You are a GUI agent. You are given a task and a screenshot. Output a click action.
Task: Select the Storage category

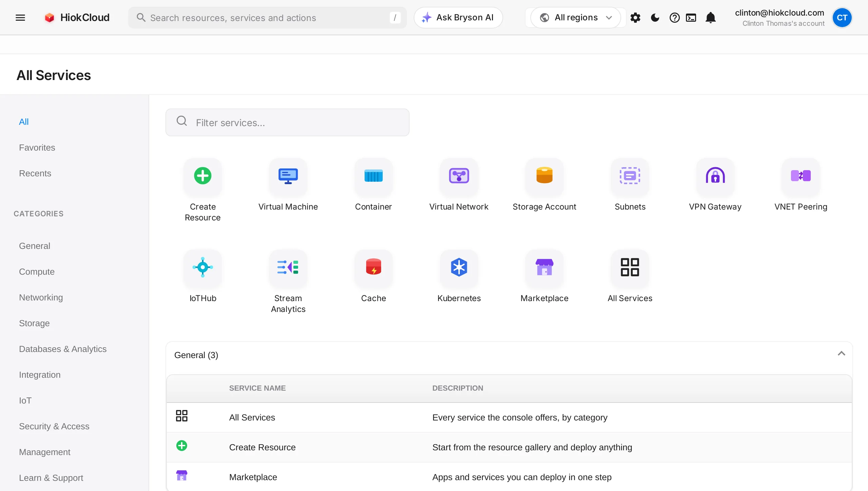pyautogui.click(x=34, y=323)
